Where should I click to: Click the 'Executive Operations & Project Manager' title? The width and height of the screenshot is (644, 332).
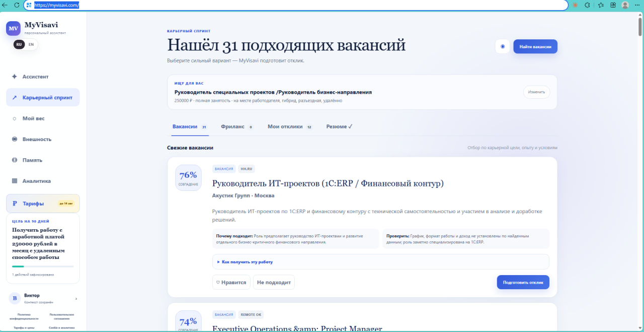pos(297,328)
